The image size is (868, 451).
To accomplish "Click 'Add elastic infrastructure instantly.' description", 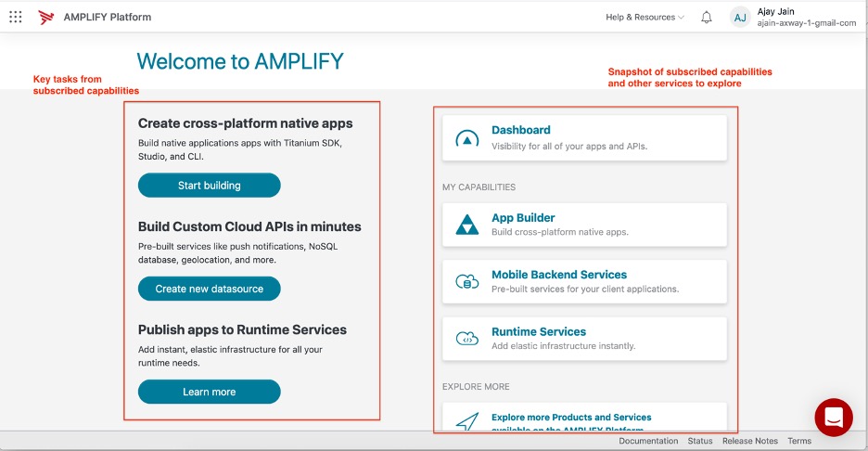I will point(564,346).
